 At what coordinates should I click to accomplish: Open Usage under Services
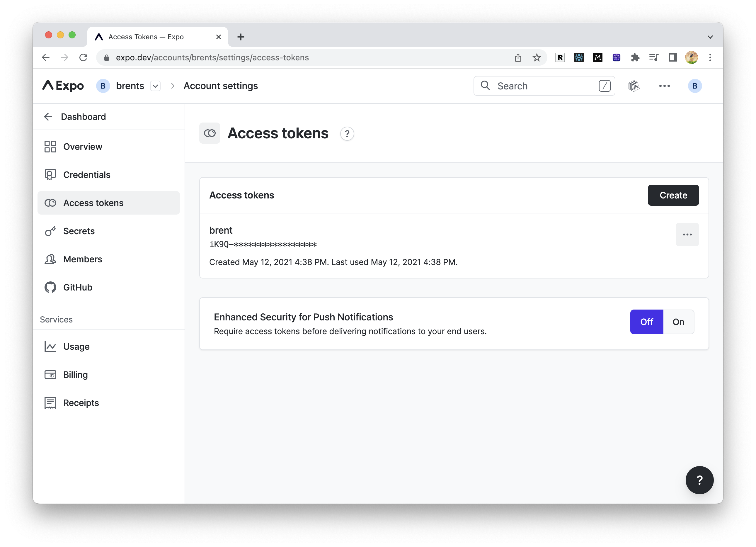pos(109,346)
